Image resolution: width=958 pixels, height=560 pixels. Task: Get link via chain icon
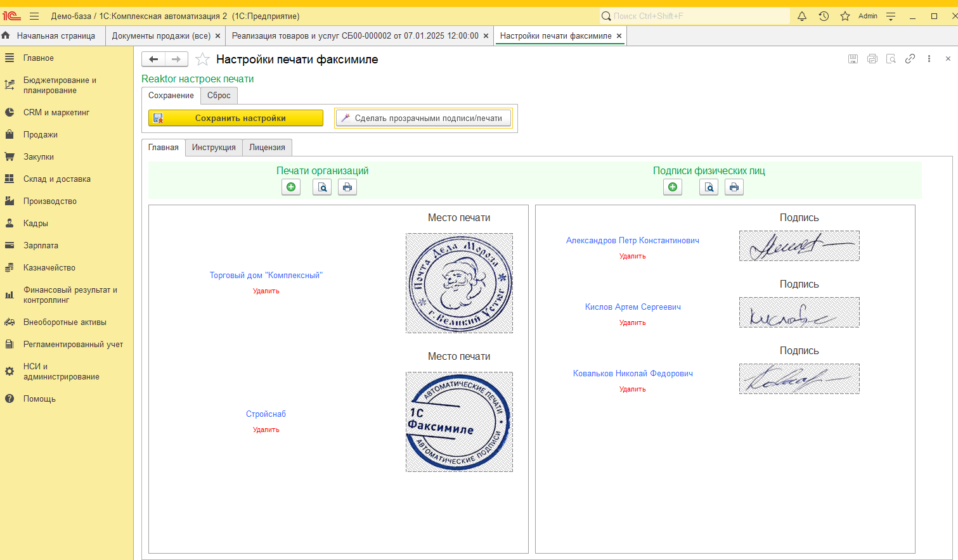[x=910, y=59]
